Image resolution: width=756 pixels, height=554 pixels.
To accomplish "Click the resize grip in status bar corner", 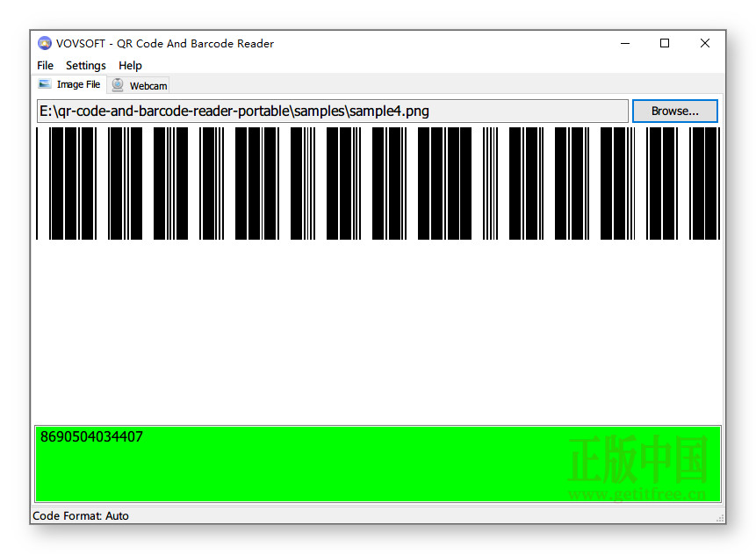I will 720,518.
